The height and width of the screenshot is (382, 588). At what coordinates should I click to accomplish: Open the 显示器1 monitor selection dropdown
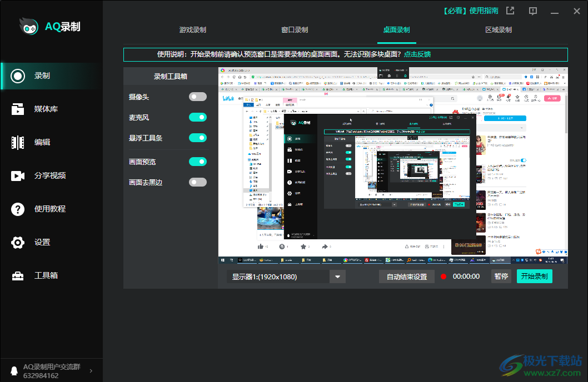click(x=337, y=276)
